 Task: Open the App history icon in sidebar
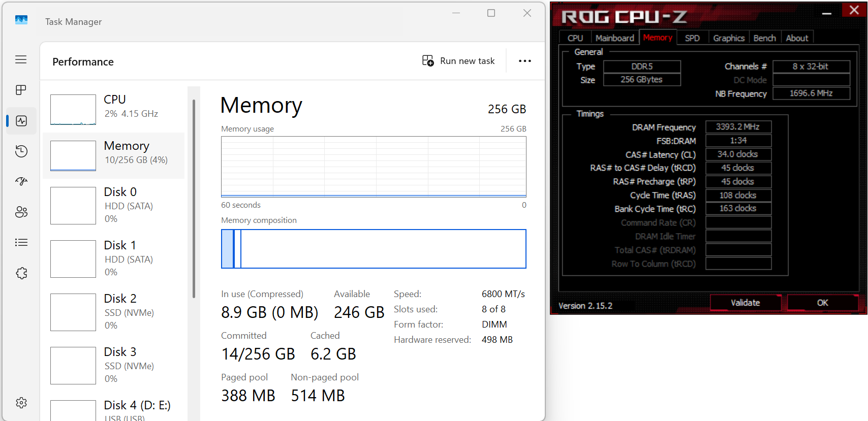point(21,151)
